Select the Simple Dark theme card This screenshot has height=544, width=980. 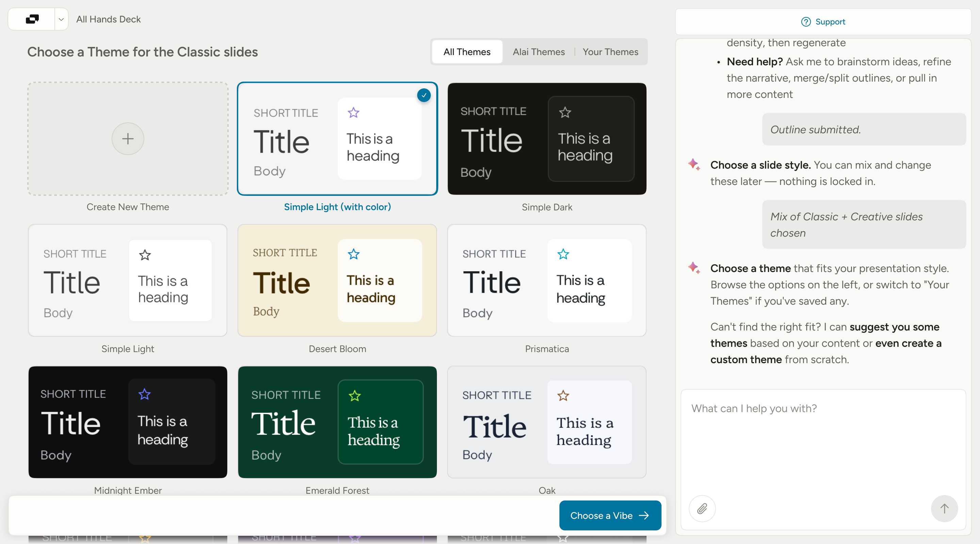coord(547,139)
